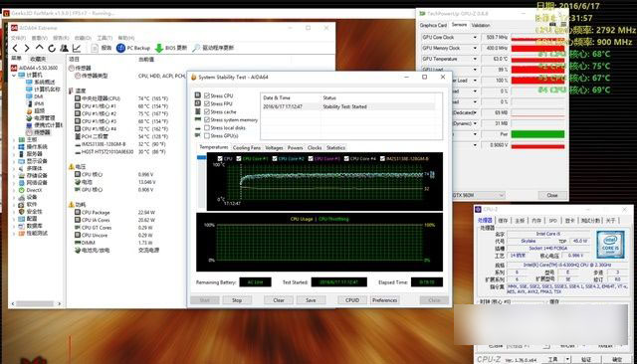Expand the 操作系统 tree node
This screenshot has height=364, width=637.
[14, 147]
